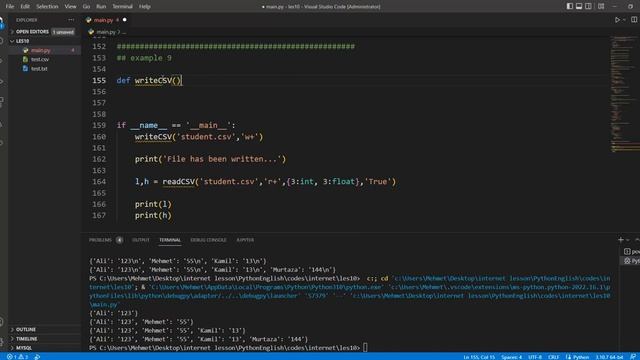Open the Help menu
Viewport: 640px width, 360px height.
click(x=144, y=7)
